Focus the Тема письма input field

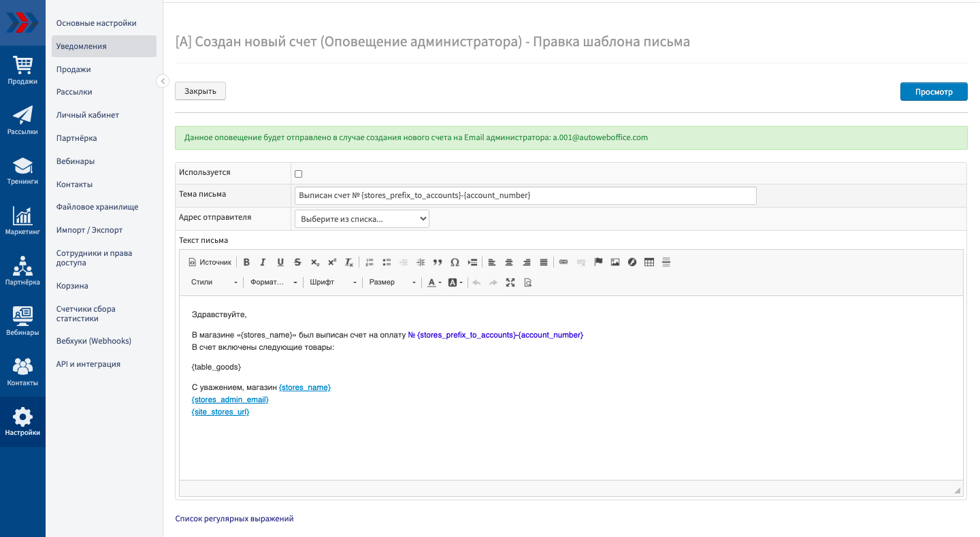tap(525, 195)
